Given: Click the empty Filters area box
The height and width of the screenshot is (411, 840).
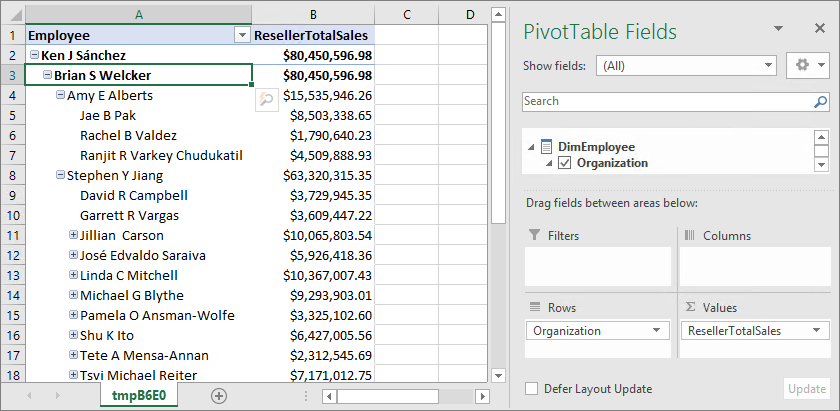Looking at the screenshot, I should [597, 266].
